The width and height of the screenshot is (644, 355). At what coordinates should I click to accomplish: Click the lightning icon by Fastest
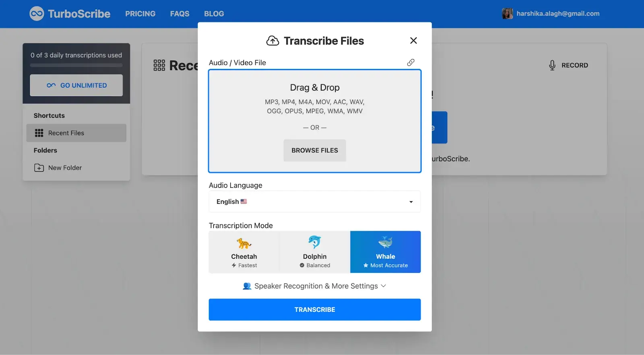(x=234, y=265)
